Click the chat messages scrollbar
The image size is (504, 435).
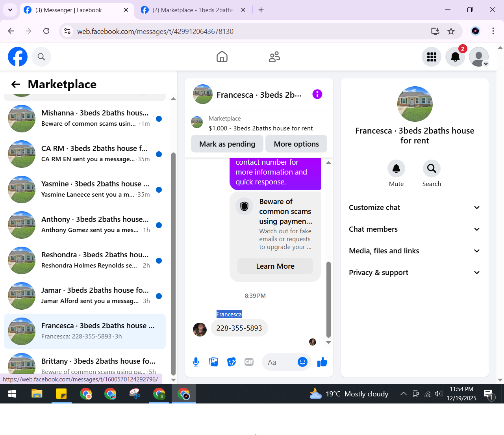click(328, 299)
